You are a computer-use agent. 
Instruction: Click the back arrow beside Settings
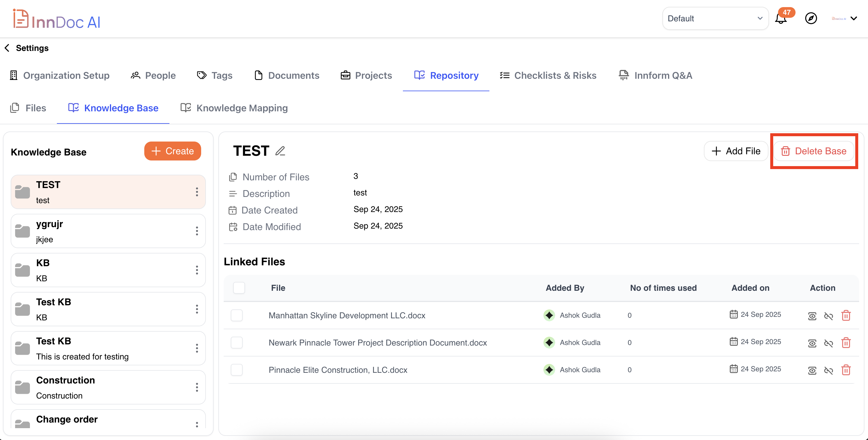point(7,48)
